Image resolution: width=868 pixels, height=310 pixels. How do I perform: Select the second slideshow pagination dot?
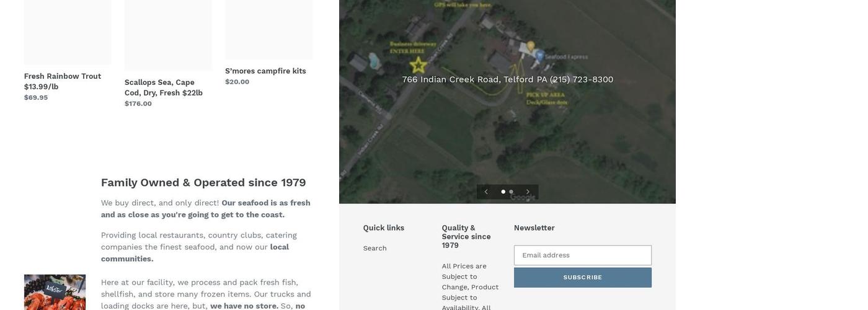(x=511, y=192)
